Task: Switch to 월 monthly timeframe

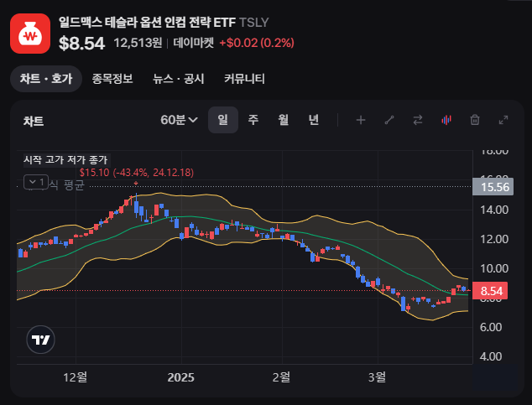Action: pyautogui.click(x=284, y=120)
